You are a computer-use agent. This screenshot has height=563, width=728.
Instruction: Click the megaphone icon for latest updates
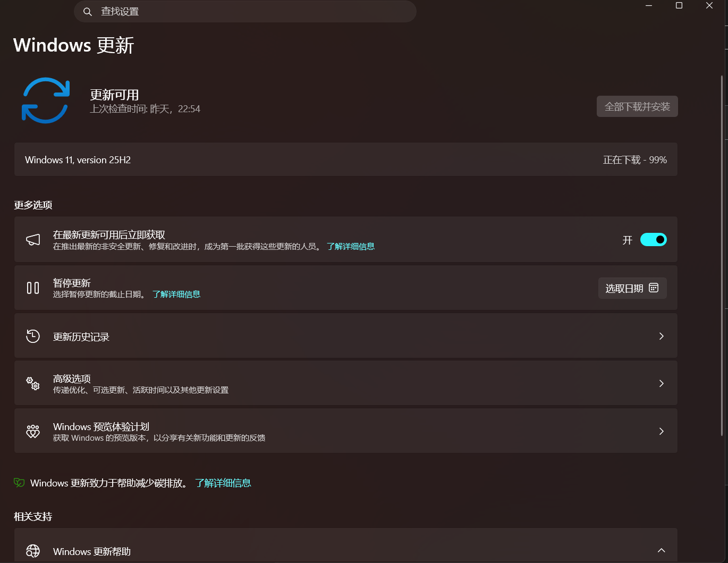click(33, 240)
